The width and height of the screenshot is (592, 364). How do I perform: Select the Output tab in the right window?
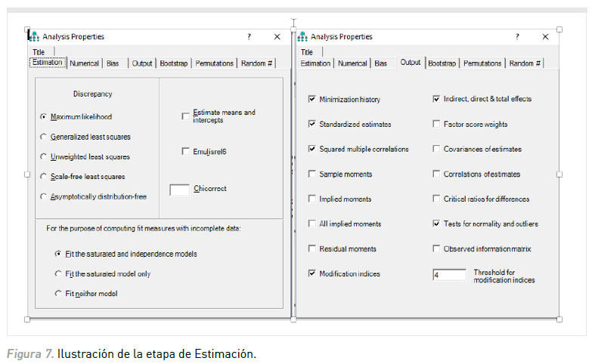point(411,62)
